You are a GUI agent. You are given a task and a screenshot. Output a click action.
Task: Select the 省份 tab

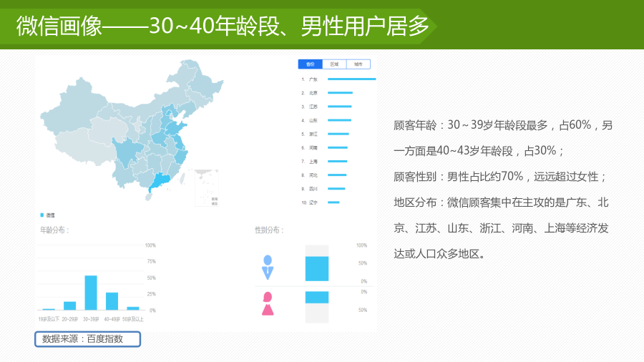pos(310,64)
